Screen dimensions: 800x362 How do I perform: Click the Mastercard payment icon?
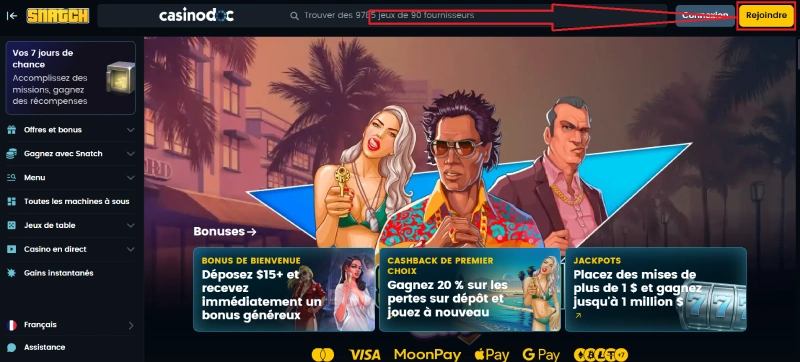click(322, 355)
